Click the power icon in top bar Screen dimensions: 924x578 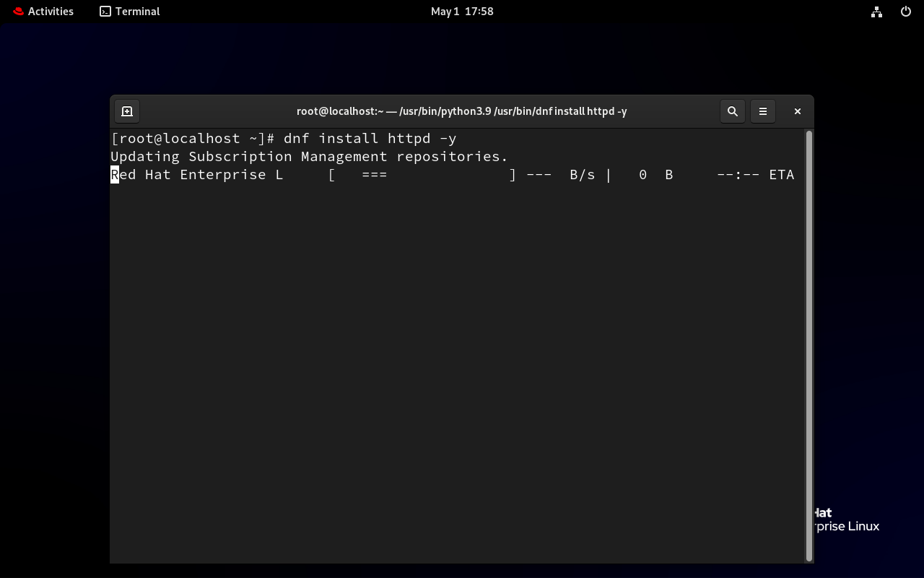(x=906, y=12)
